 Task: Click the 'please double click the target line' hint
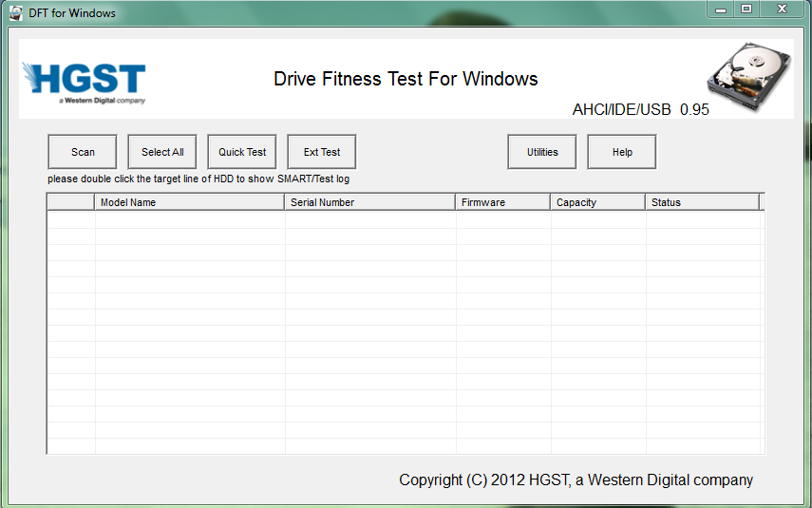(x=198, y=179)
